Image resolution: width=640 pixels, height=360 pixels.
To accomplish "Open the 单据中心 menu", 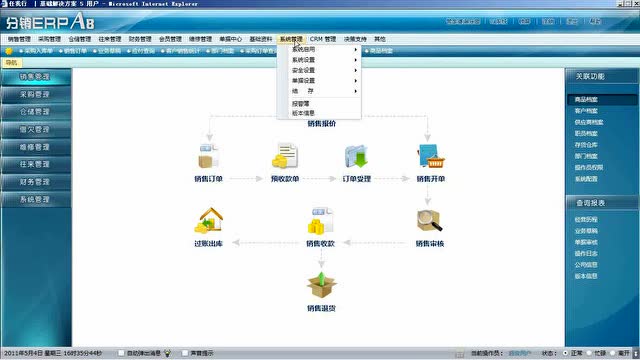I will 231,39.
